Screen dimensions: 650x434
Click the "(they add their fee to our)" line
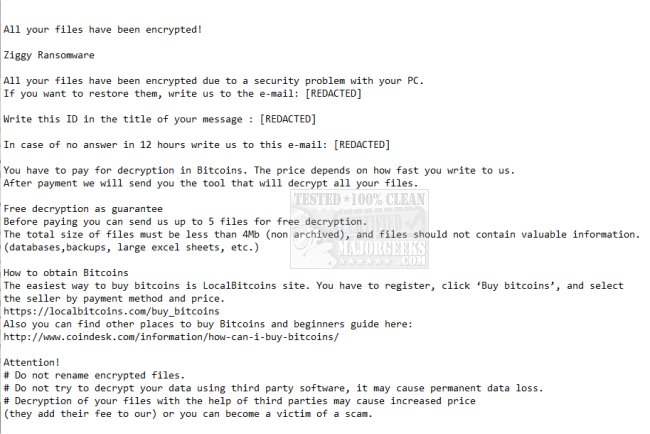click(x=188, y=414)
